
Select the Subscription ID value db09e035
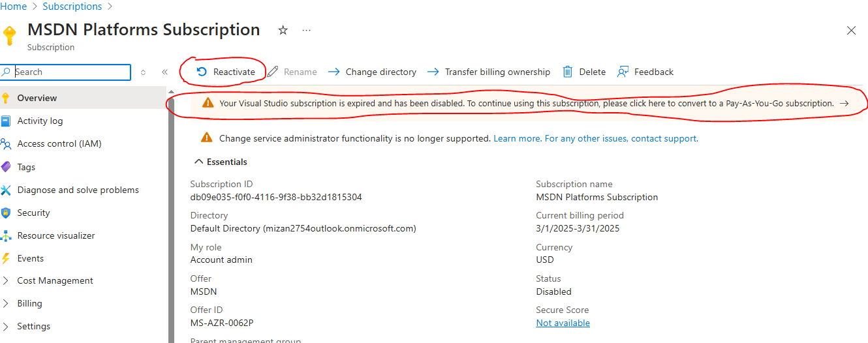coord(276,197)
